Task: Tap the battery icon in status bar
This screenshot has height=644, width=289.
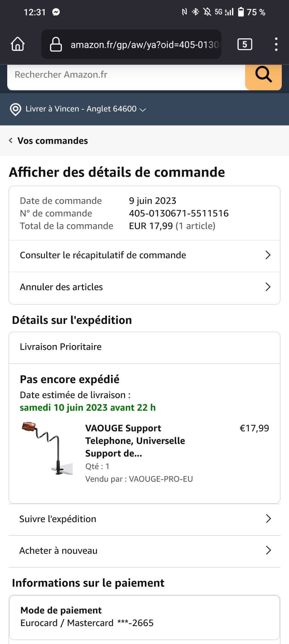Action: coord(241,12)
